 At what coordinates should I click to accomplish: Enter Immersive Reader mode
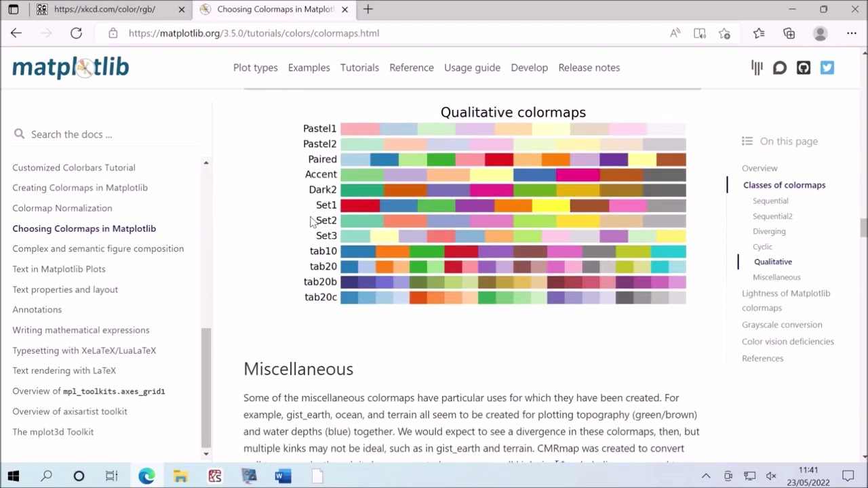[700, 33]
